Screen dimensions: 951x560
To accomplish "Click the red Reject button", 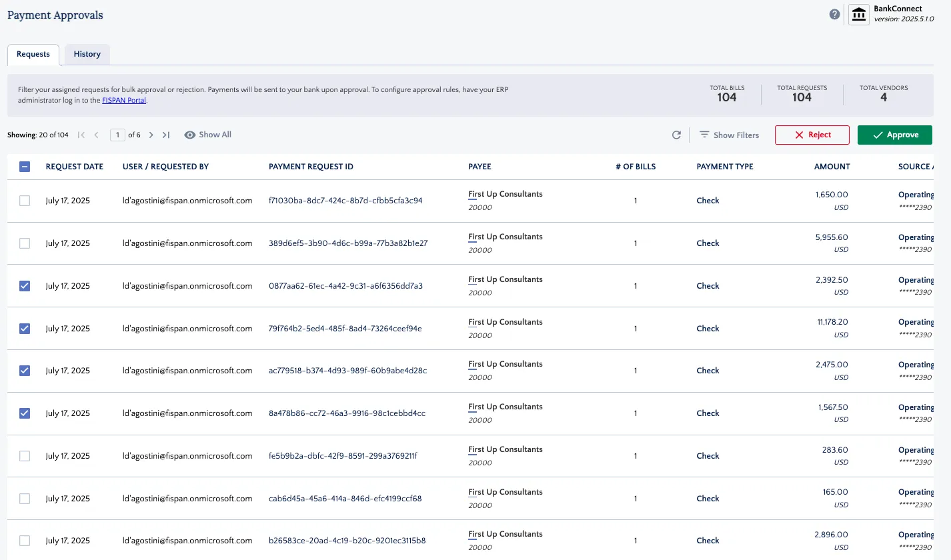I will click(812, 135).
